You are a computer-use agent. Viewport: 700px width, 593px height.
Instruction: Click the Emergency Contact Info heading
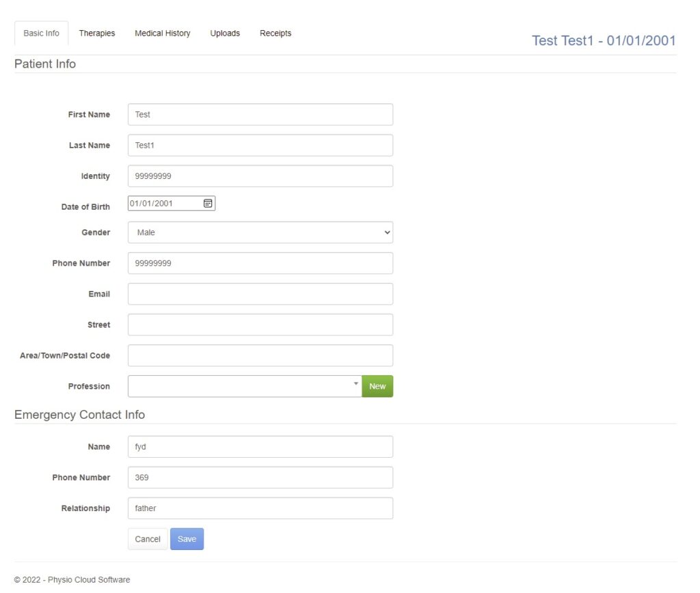pyautogui.click(x=79, y=415)
